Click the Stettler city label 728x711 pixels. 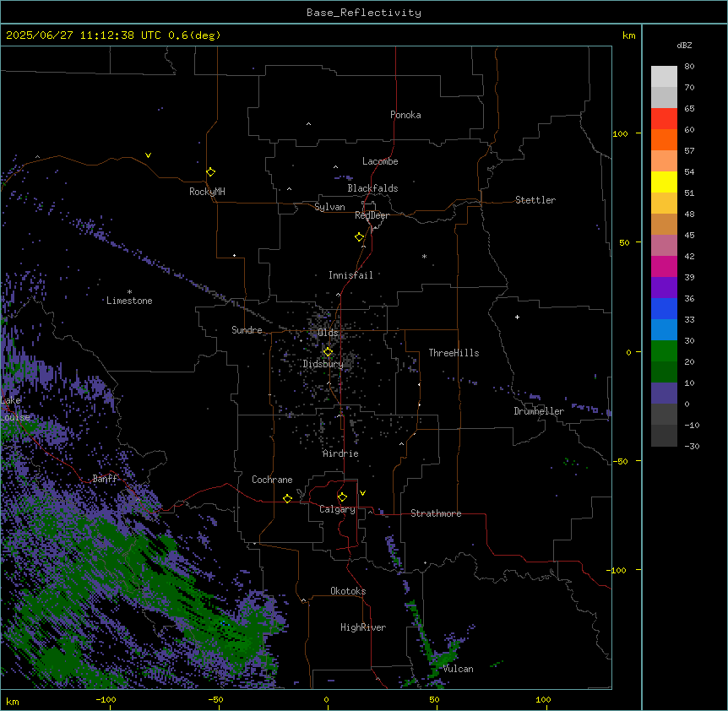(x=535, y=200)
